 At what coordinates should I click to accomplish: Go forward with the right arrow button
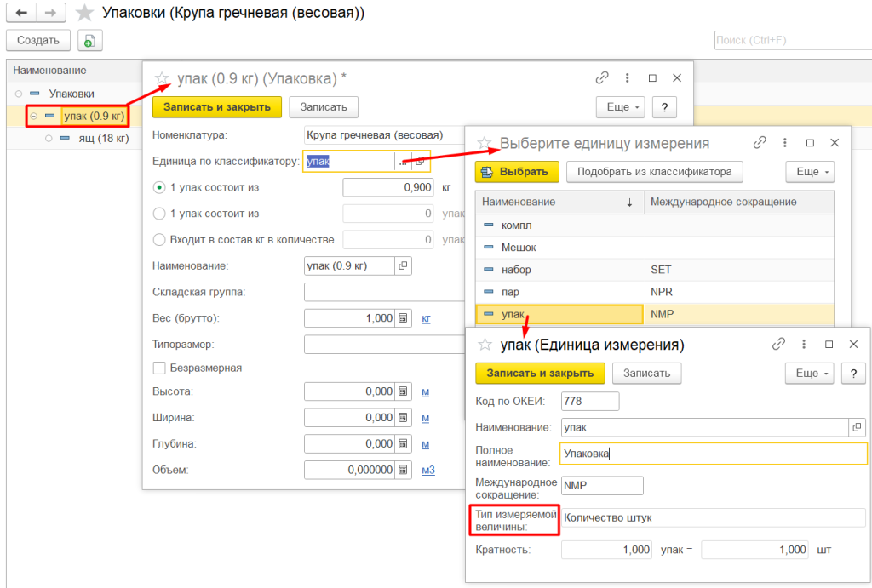pyautogui.click(x=50, y=12)
